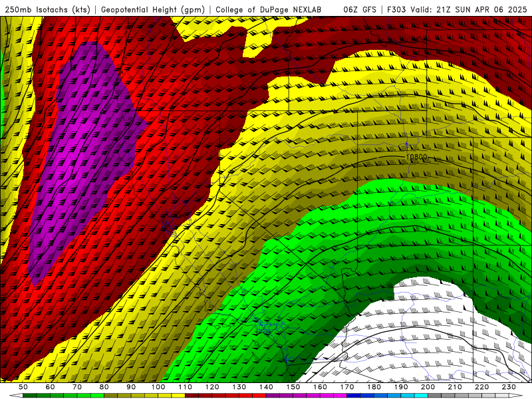Click the colorbar label "220"

tap(481, 387)
